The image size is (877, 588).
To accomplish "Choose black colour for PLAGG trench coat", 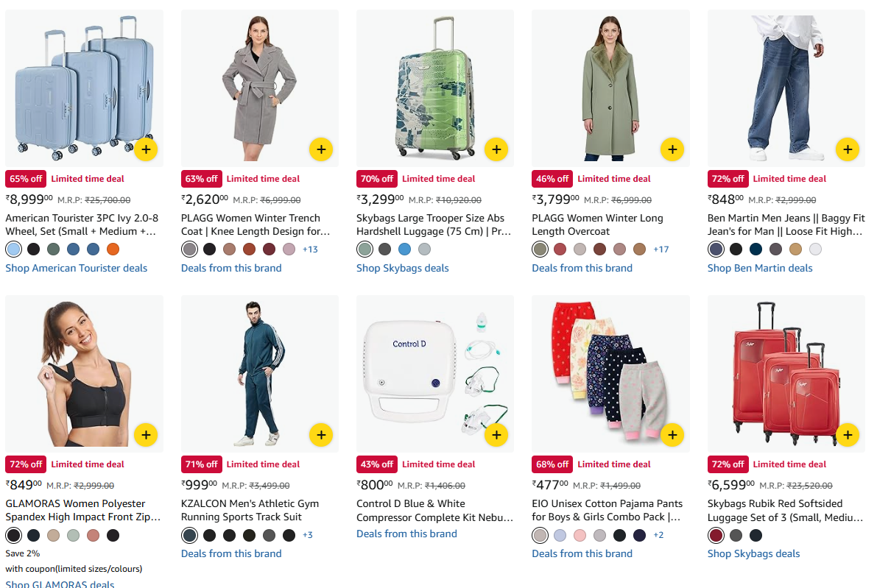I will [210, 249].
